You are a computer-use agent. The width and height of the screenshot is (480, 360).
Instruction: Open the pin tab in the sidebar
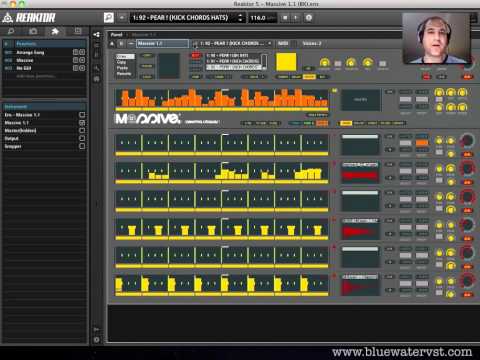pos(55,31)
